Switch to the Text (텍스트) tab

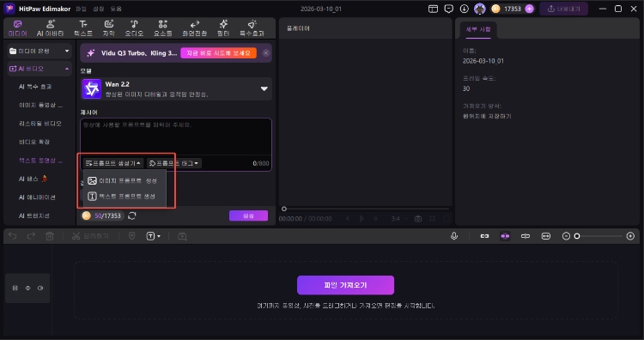(83, 28)
